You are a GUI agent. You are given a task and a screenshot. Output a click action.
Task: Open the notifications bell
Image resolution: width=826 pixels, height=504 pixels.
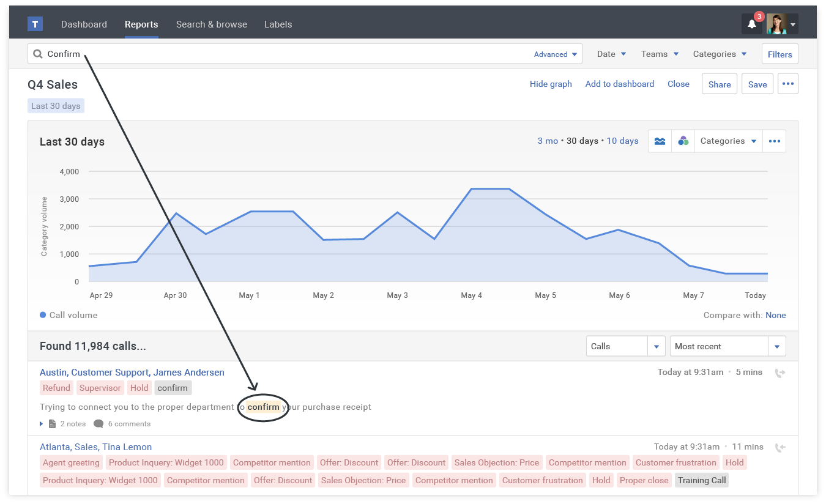click(752, 24)
